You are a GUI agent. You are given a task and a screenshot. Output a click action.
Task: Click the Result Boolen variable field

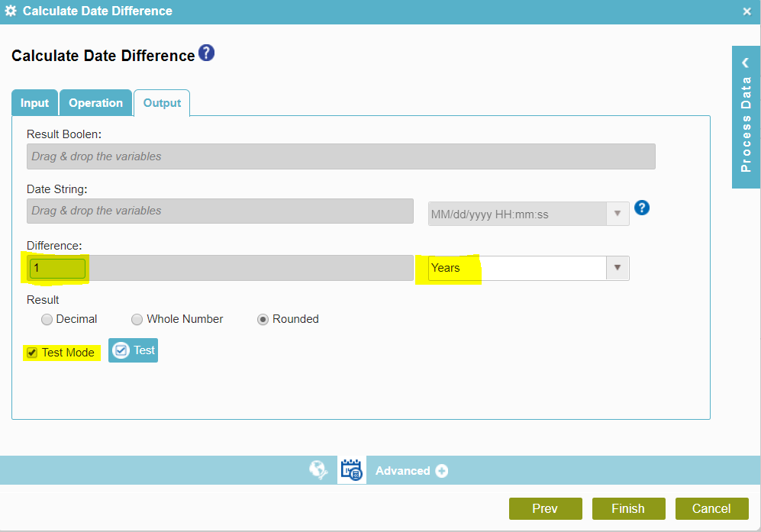click(x=340, y=156)
